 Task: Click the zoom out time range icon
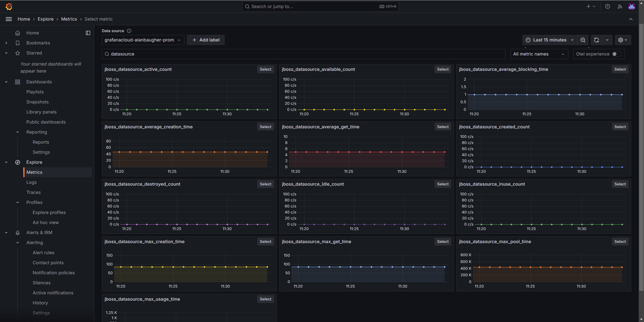click(583, 40)
